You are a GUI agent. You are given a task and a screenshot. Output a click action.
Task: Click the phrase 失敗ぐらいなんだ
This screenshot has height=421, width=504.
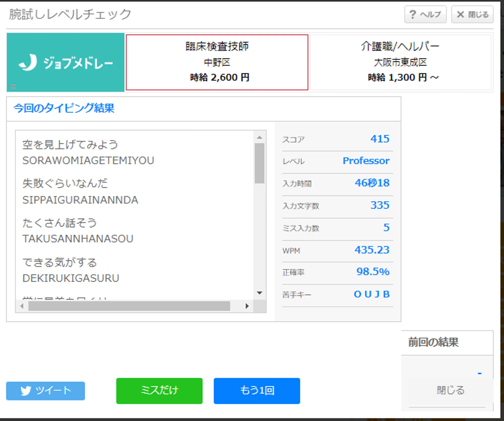65,183
